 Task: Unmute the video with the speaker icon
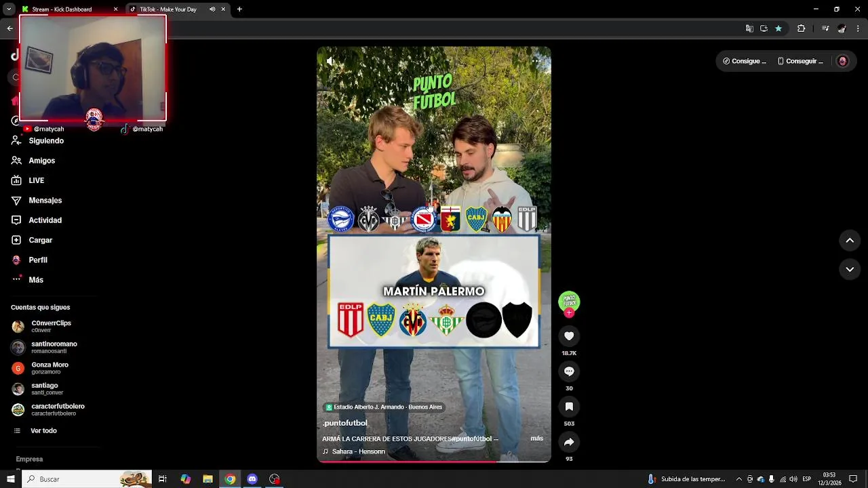[330, 61]
